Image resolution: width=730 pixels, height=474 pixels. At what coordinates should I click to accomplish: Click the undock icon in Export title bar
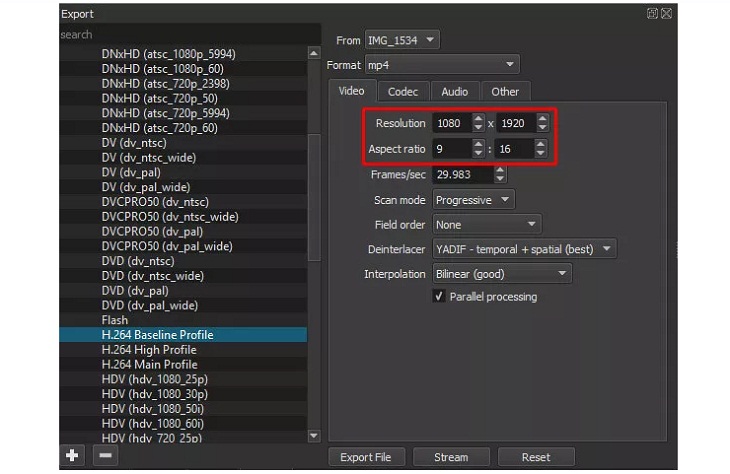[x=652, y=14]
